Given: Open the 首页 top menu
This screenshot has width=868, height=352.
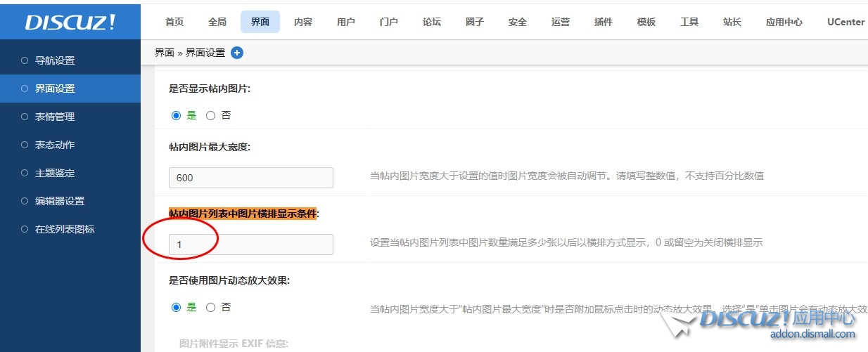Looking at the screenshot, I should coord(174,22).
